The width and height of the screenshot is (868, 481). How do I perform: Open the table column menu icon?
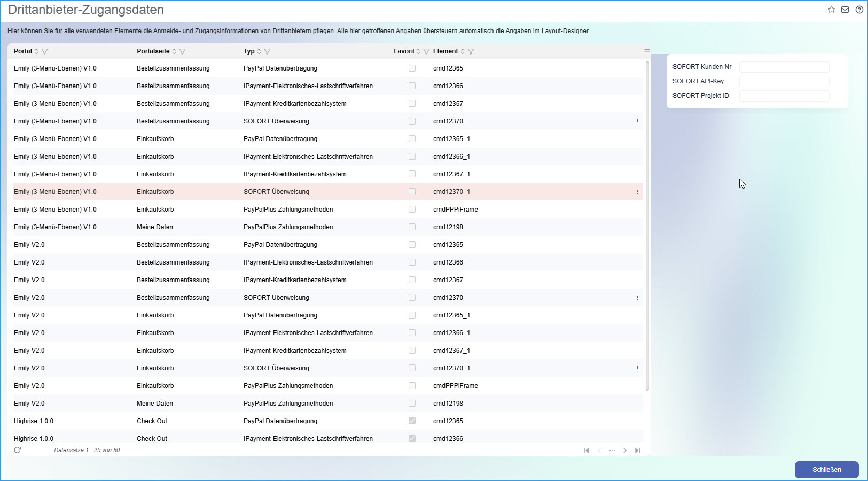(x=647, y=51)
